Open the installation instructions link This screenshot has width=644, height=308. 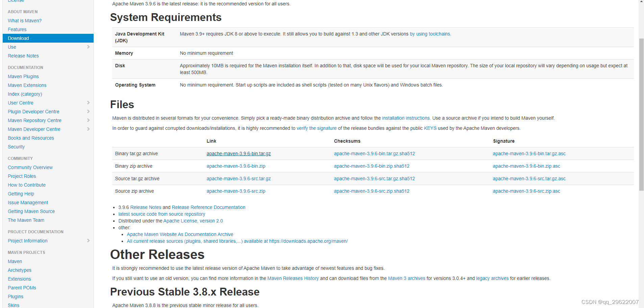(406, 118)
